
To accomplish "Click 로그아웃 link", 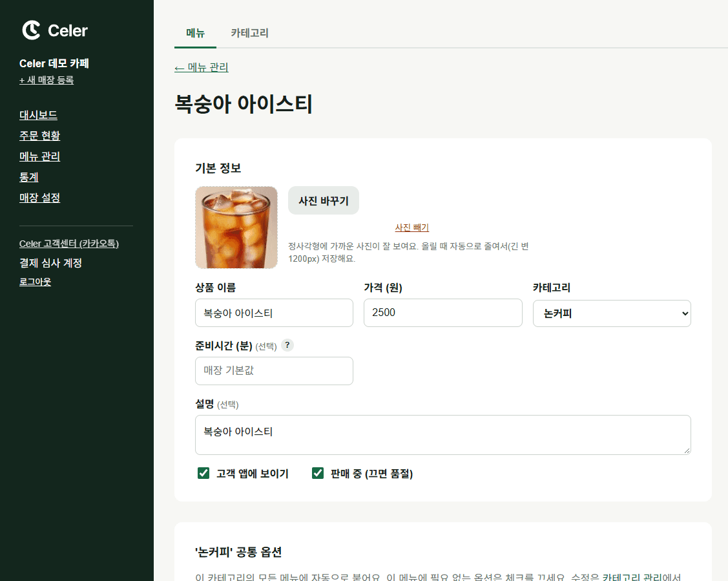I will pos(36,282).
